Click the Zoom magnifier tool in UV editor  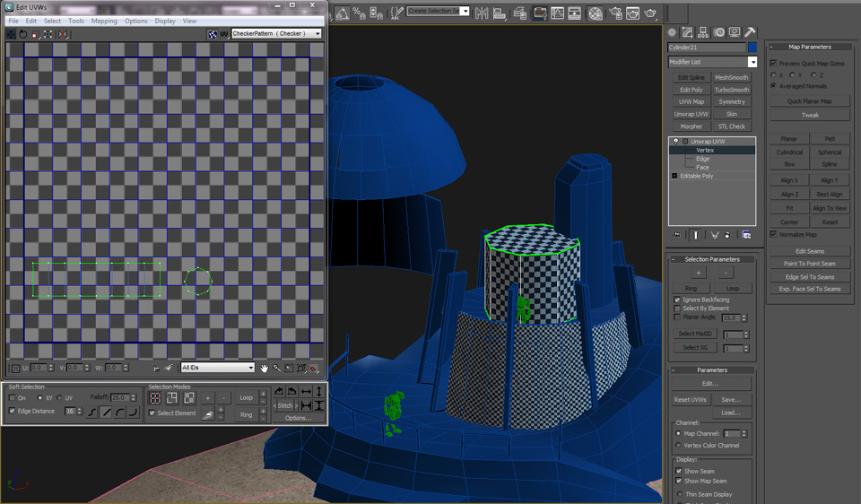[x=276, y=368]
